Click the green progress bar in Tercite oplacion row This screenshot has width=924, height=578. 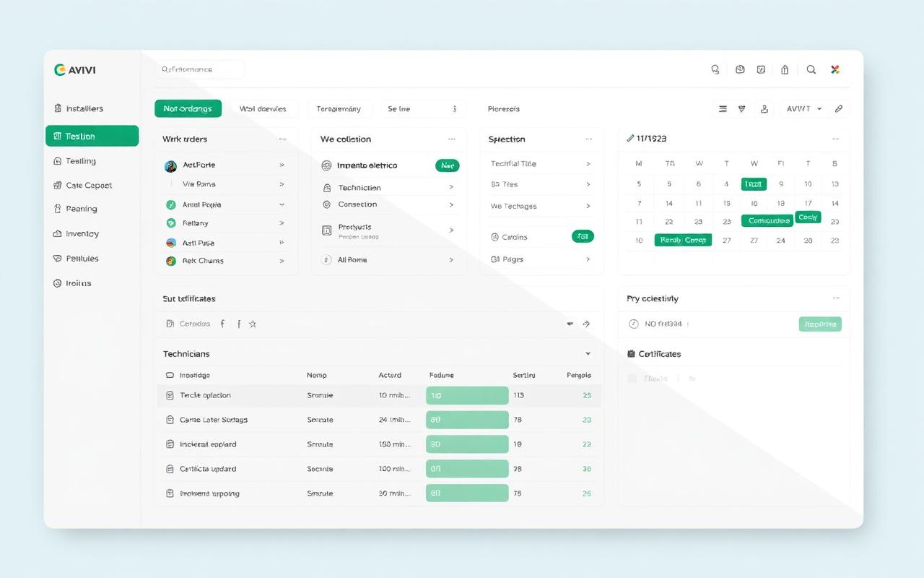tap(467, 396)
